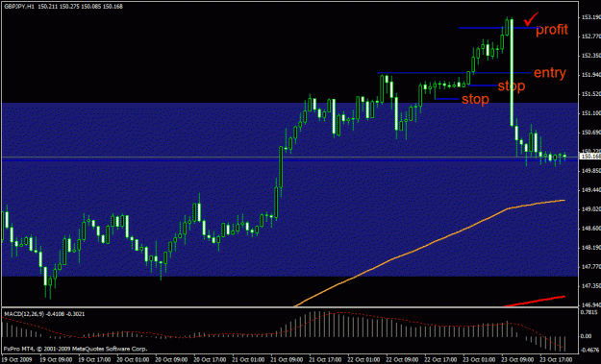Image resolution: width=601 pixels, height=364 pixels.
Task: Click the 0.7815 MACD scale value
Action: [x=589, y=312]
